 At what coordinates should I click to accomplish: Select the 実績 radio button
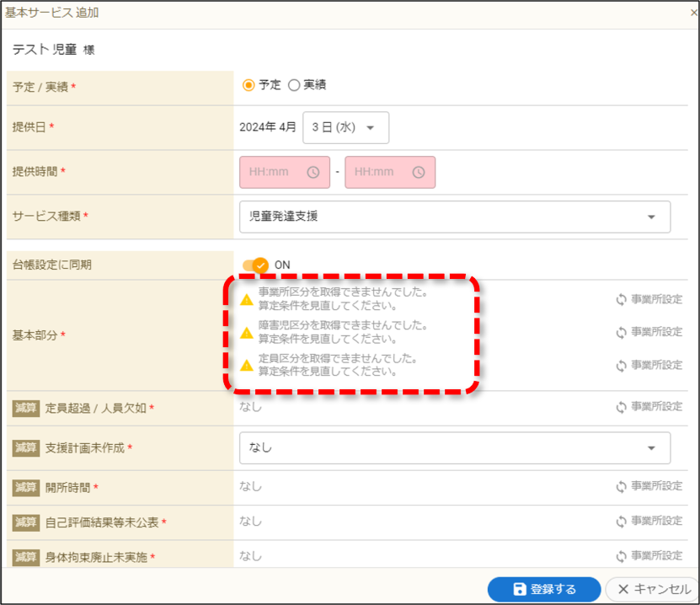coord(294,85)
